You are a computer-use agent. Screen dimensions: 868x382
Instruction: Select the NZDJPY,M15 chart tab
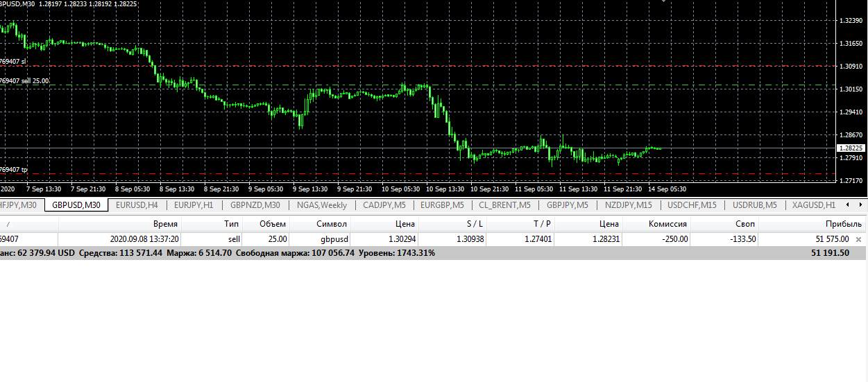(x=628, y=205)
